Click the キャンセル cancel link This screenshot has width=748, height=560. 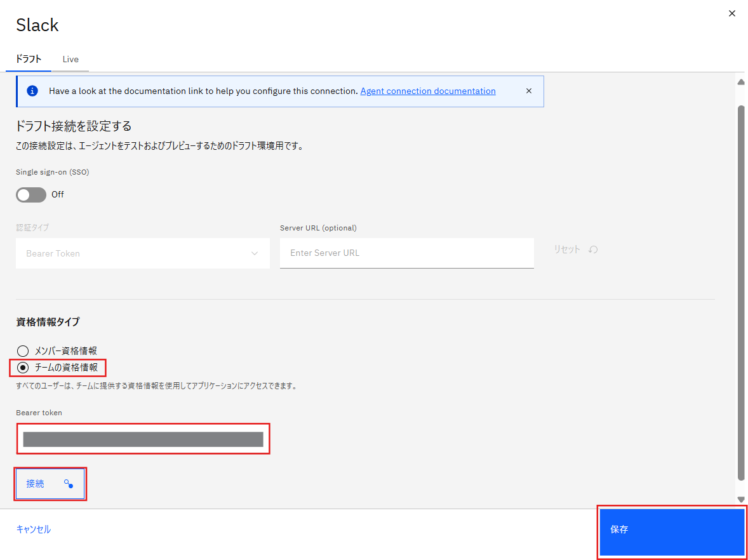[x=34, y=529]
